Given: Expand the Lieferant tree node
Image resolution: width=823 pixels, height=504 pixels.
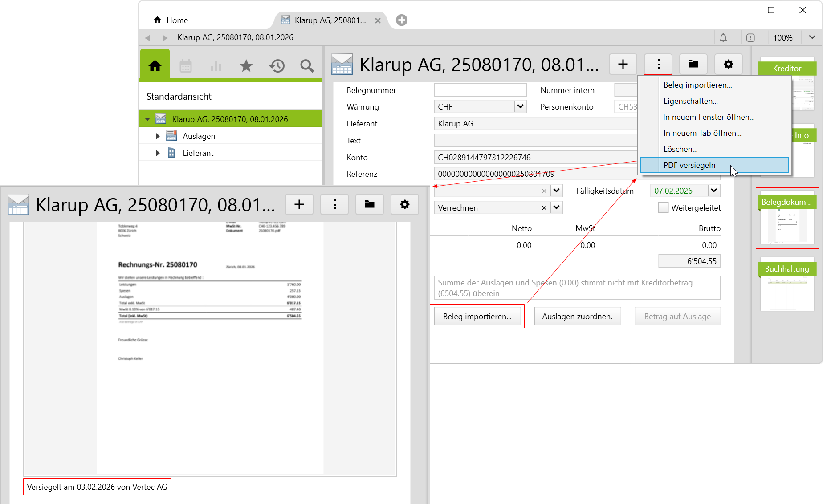Looking at the screenshot, I should 158,153.
